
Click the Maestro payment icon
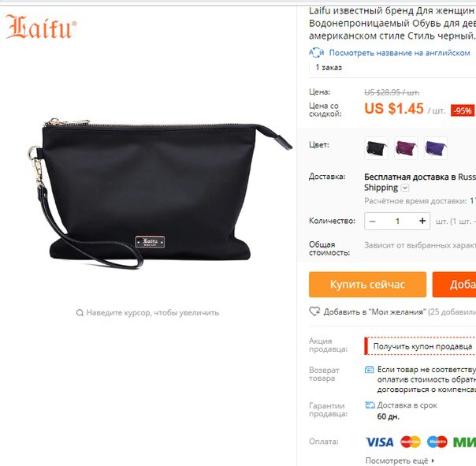[437, 442]
